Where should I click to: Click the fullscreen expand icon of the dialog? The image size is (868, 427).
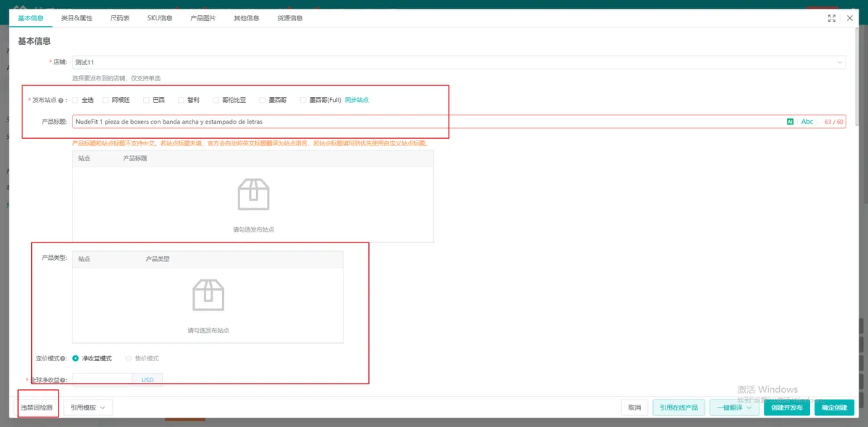click(x=832, y=18)
